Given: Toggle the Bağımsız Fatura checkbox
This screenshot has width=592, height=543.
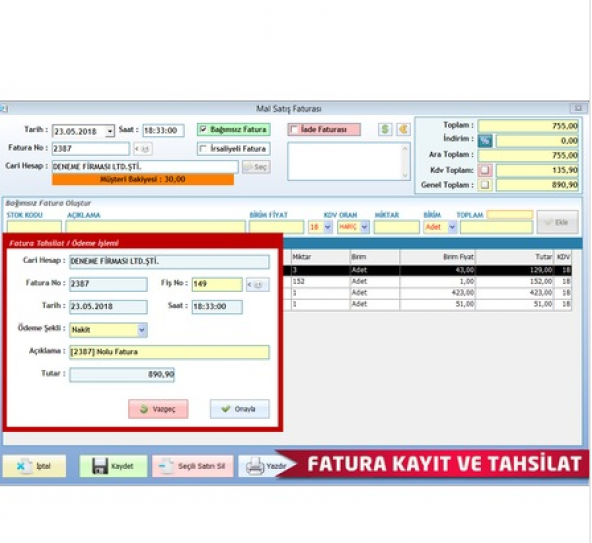Looking at the screenshot, I should pos(204,130).
